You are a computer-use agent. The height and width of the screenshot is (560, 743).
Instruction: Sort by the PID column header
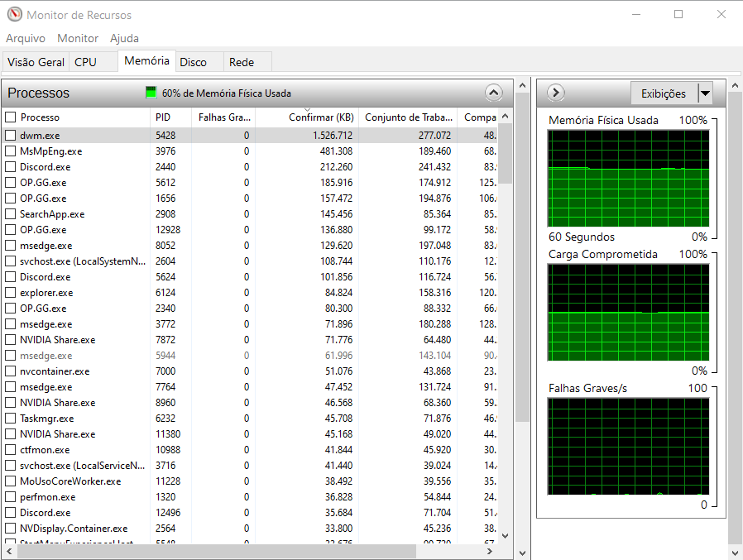pyautogui.click(x=170, y=117)
